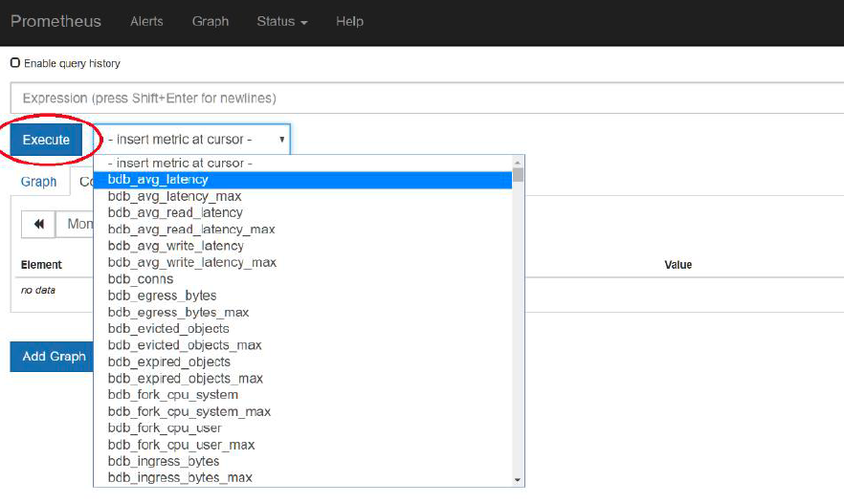Enable the query history checkbox

pyautogui.click(x=15, y=63)
